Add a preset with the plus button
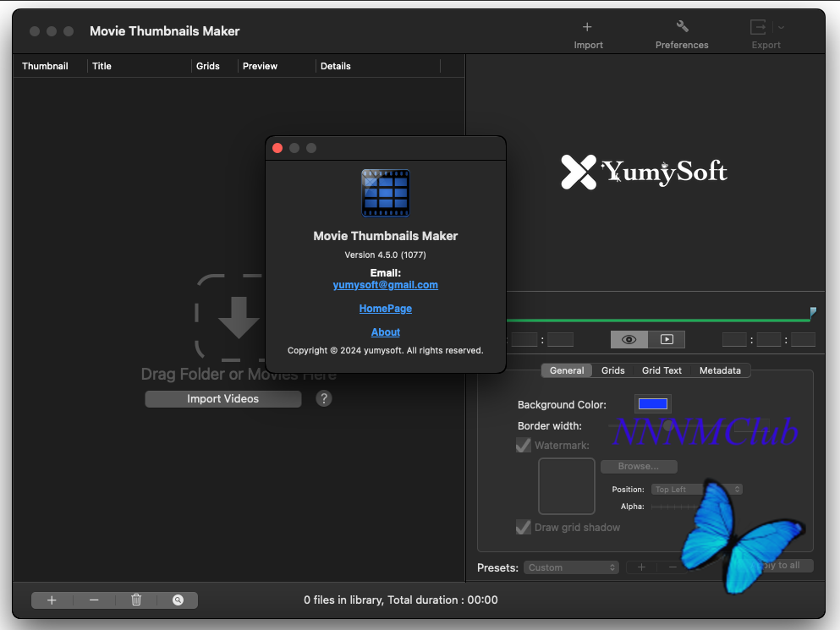 [641, 567]
